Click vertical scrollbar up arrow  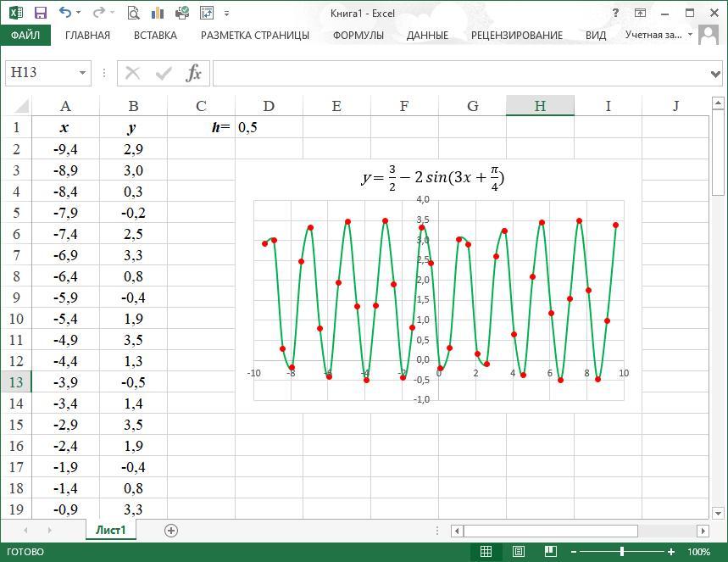coord(718,103)
